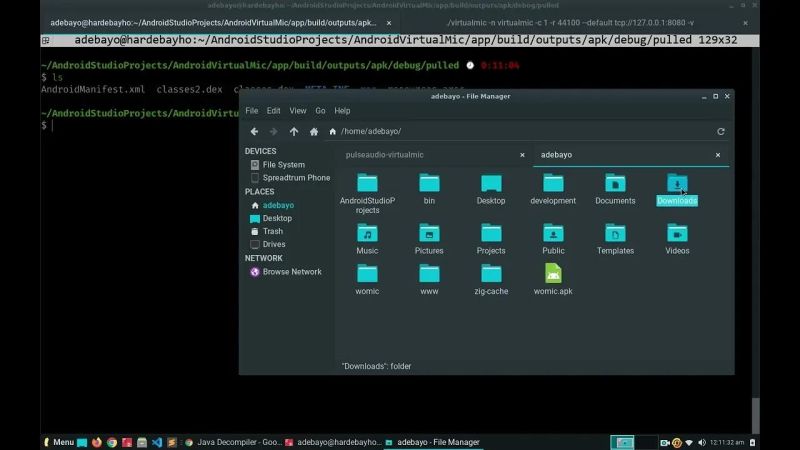This screenshot has width=800, height=450.
Task: Launch Firefox from the taskbar
Action: coord(96,442)
